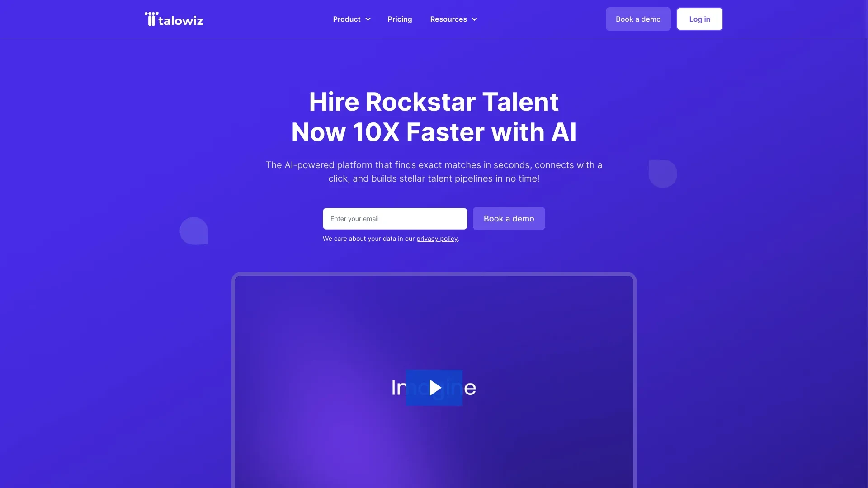Click the left decorative blob shape icon
The height and width of the screenshot is (488, 868).
[194, 230]
